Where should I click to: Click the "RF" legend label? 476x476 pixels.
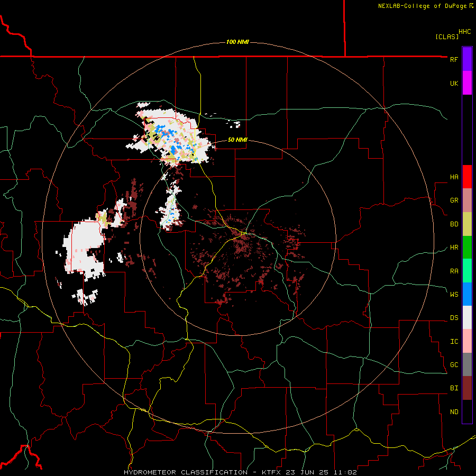[x=454, y=59]
